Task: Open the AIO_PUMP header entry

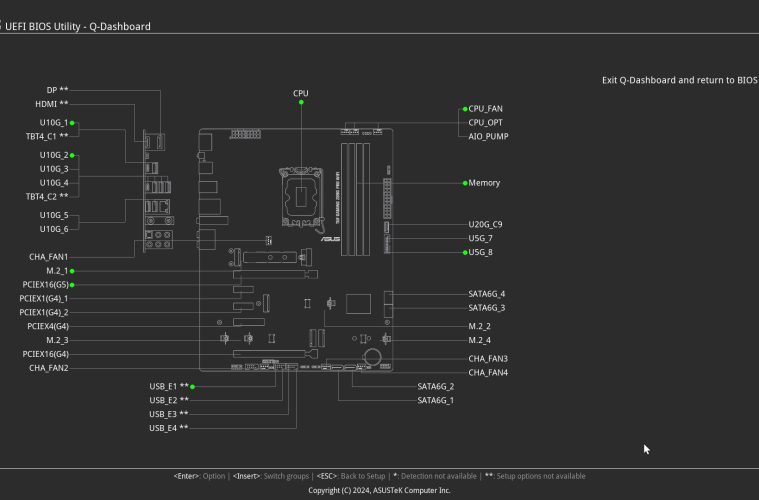Action: (x=488, y=136)
